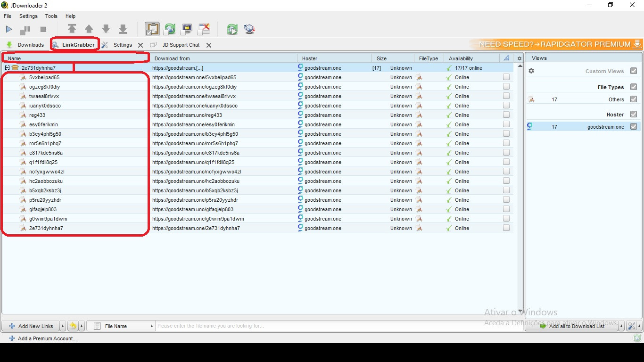The height and width of the screenshot is (362, 644).
Task: Click the scrollbar down arrow of the link table
Action: (x=520, y=311)
